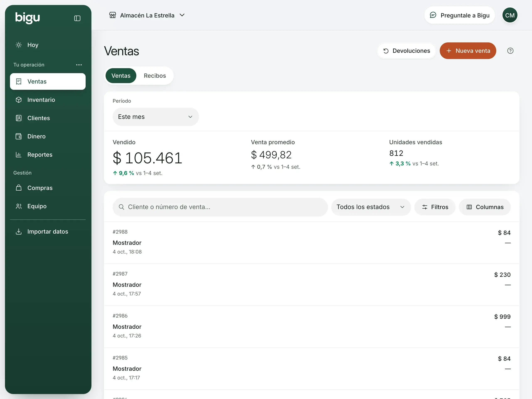Viewport: 532px width, 399px height.
Task: Focus the Cliente o número de venta search field
Action: coord(220,207)
